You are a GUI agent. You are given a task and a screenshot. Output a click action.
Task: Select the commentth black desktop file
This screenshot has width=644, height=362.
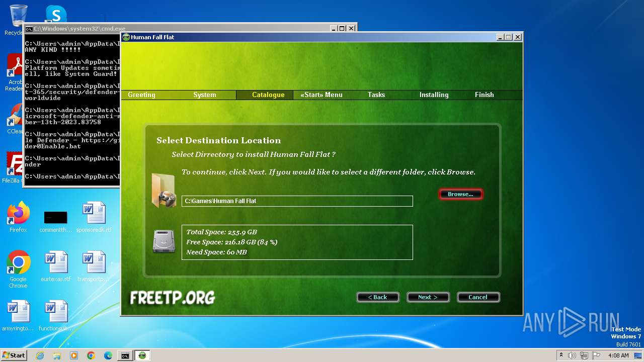pos(56,221)
